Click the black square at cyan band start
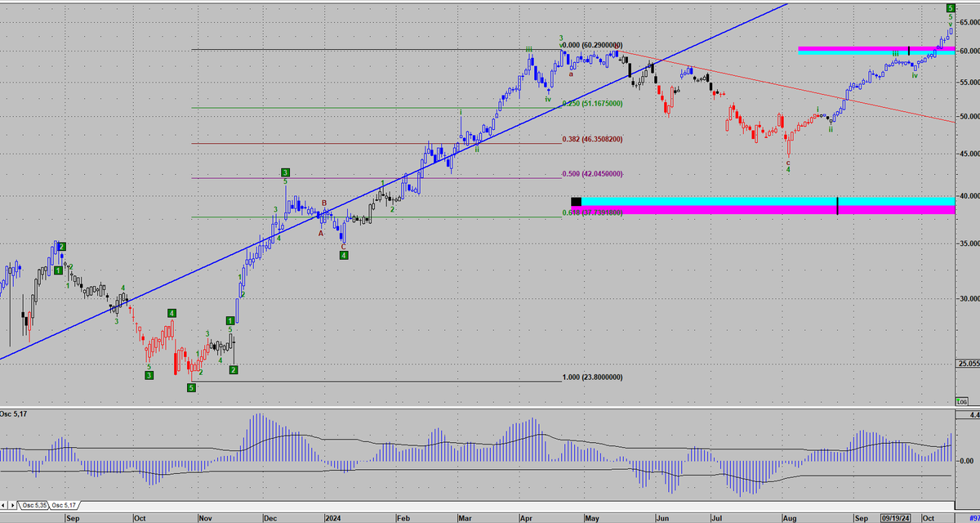Screen dimensions: 980x523 point(576,201)
